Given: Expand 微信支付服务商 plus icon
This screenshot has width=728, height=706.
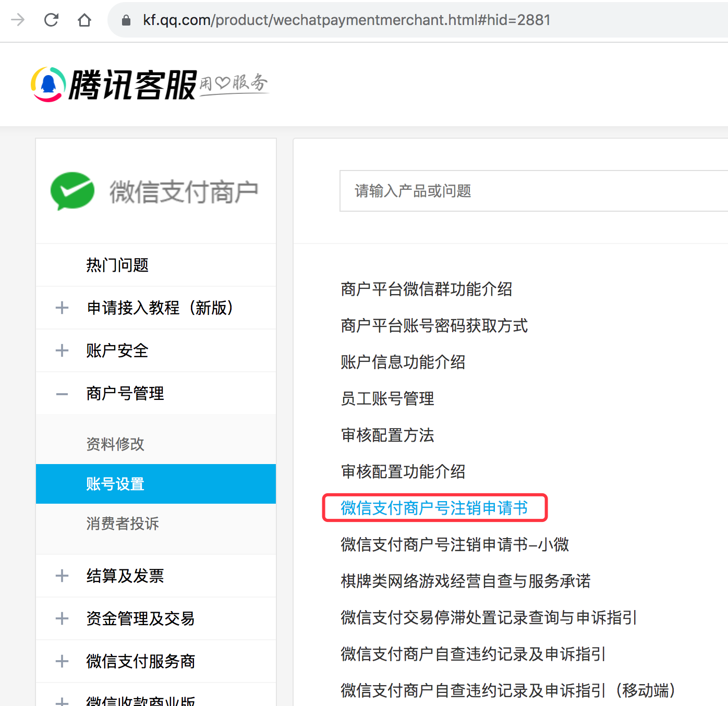Looking at the screenshot, I should point(62,661).
